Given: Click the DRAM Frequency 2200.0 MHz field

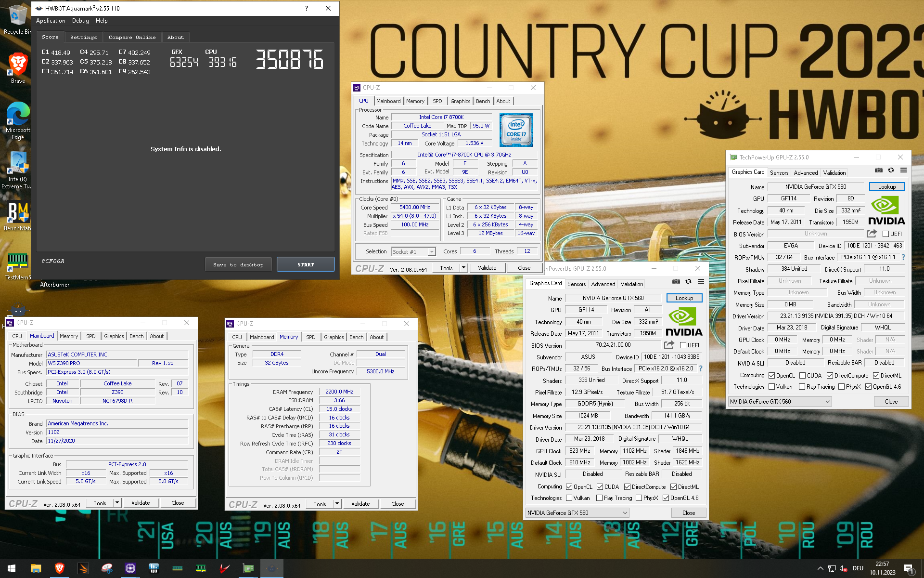Looking at the screenshot, I should (x=339, y=392).
